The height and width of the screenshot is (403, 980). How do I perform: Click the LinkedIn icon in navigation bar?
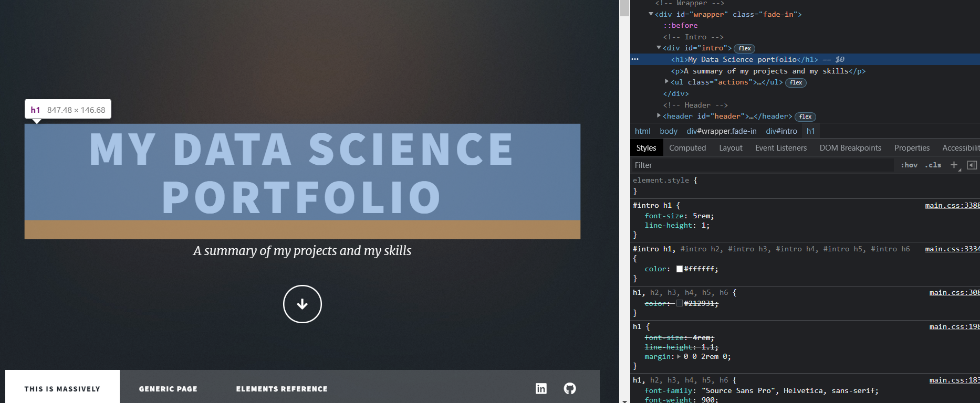point(541,388)
